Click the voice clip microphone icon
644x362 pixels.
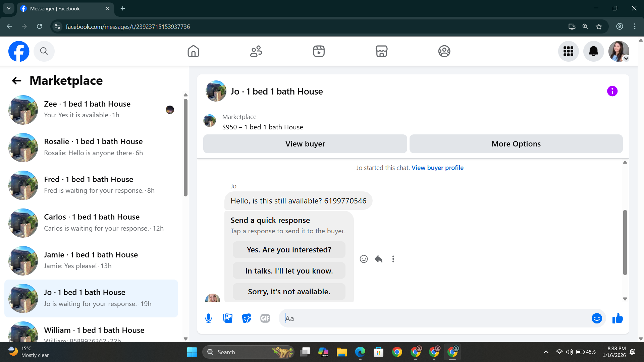point(208,318)
